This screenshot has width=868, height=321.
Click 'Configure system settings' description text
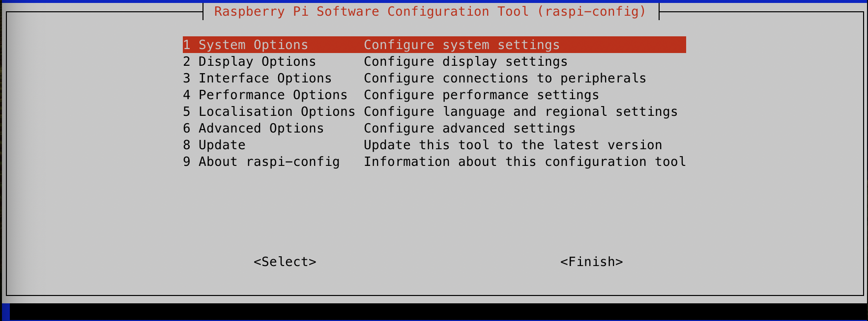(x=462, y=45)
